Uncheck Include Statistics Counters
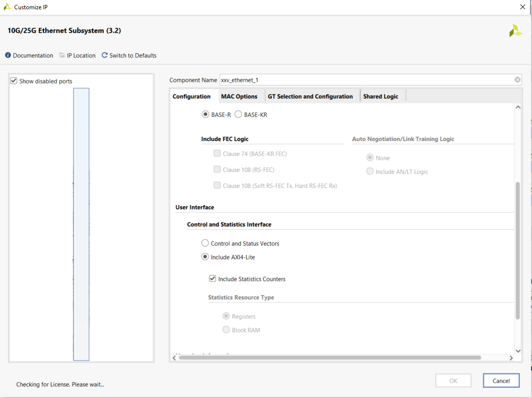This screenshot has width=532, height=398. click(212, 279)
